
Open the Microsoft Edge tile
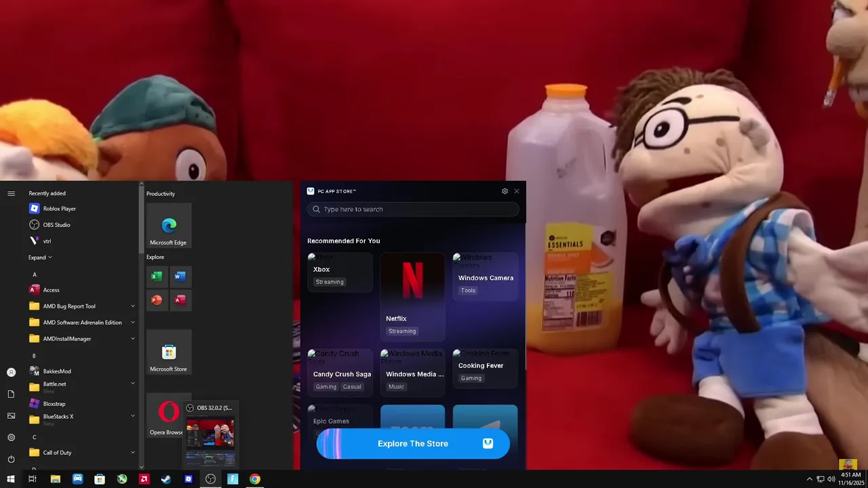coord(169,226)
